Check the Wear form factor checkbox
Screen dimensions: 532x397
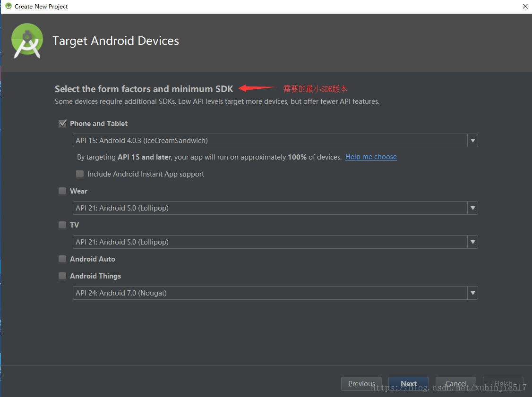62,191
